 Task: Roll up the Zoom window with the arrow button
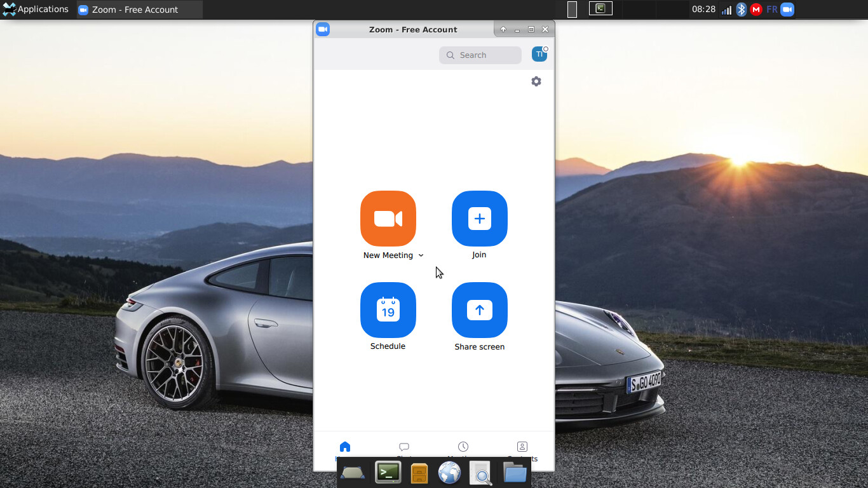click(503, 29)
